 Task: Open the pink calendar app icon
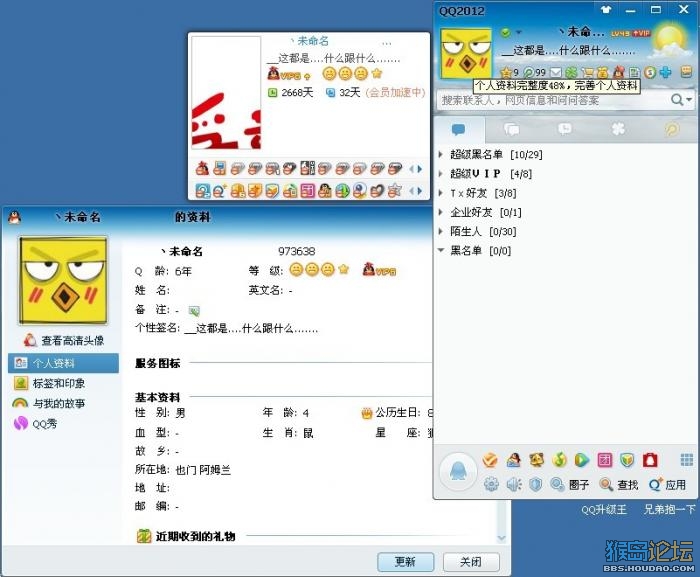point(604,460)
